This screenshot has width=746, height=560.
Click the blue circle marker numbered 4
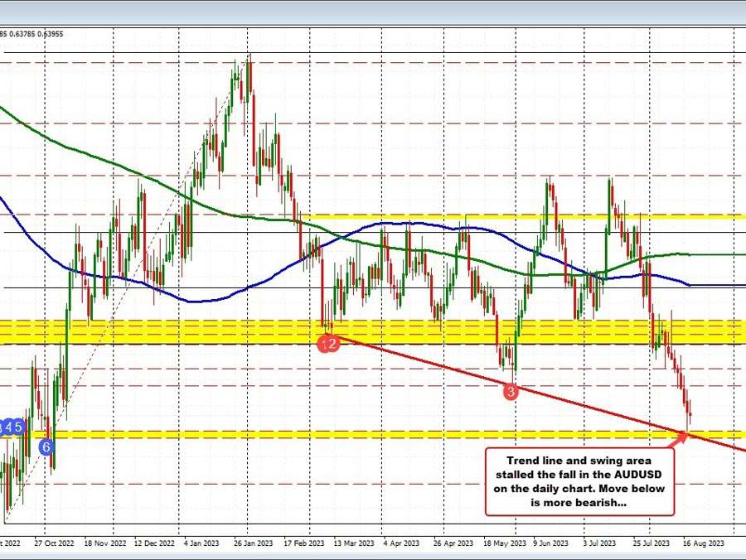pos(8,427)
